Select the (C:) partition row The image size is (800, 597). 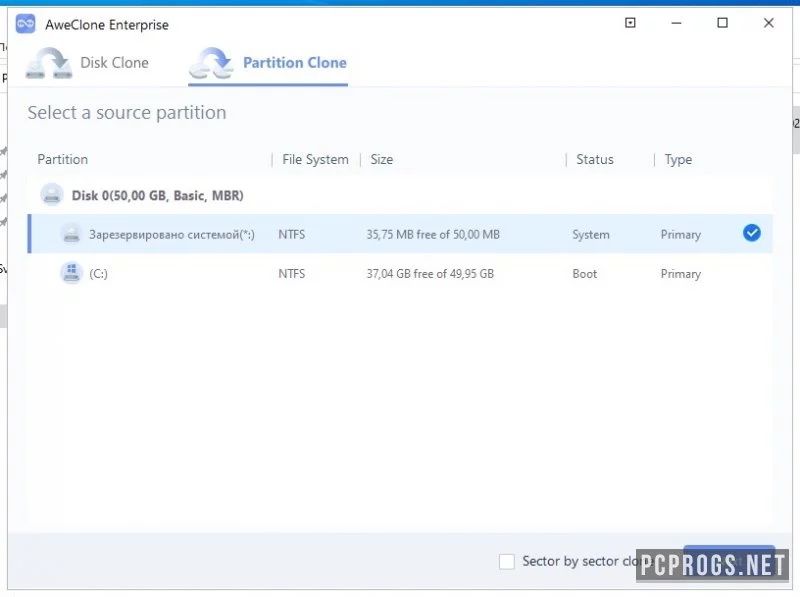[x=400, y=273]
